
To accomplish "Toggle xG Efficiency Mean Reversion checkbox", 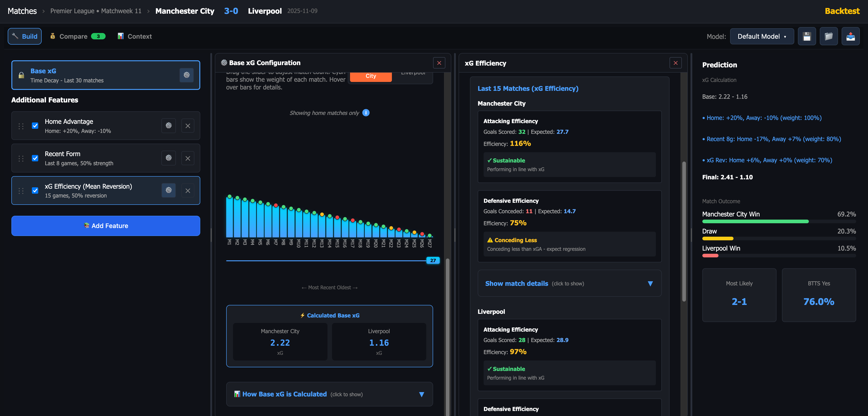I will point(35,190).
